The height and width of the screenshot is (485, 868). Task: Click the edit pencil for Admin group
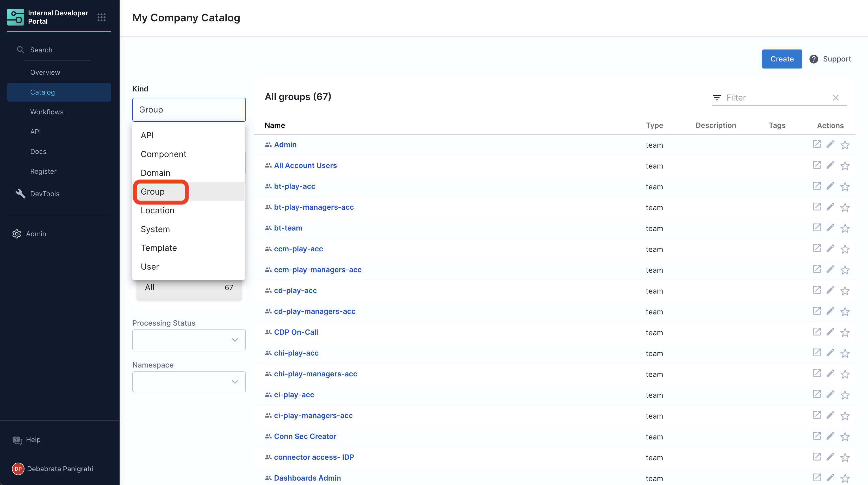[x=830, y=145]
